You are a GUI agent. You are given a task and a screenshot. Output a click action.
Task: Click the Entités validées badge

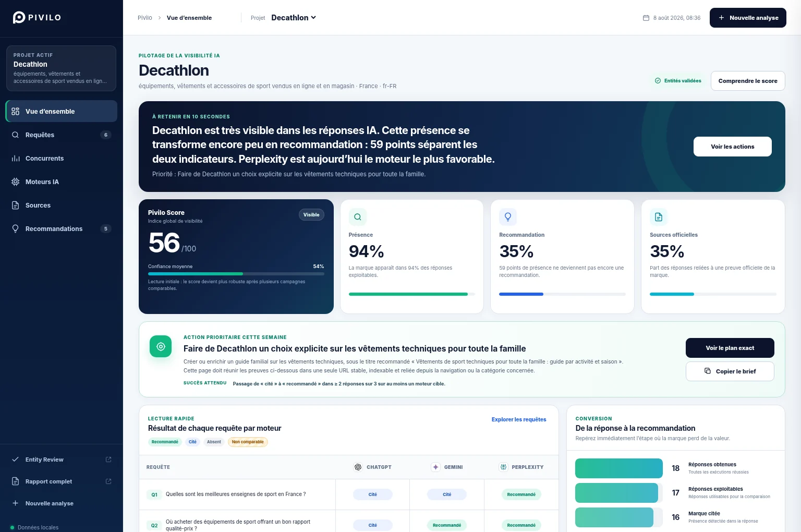[x=678, y=81]
